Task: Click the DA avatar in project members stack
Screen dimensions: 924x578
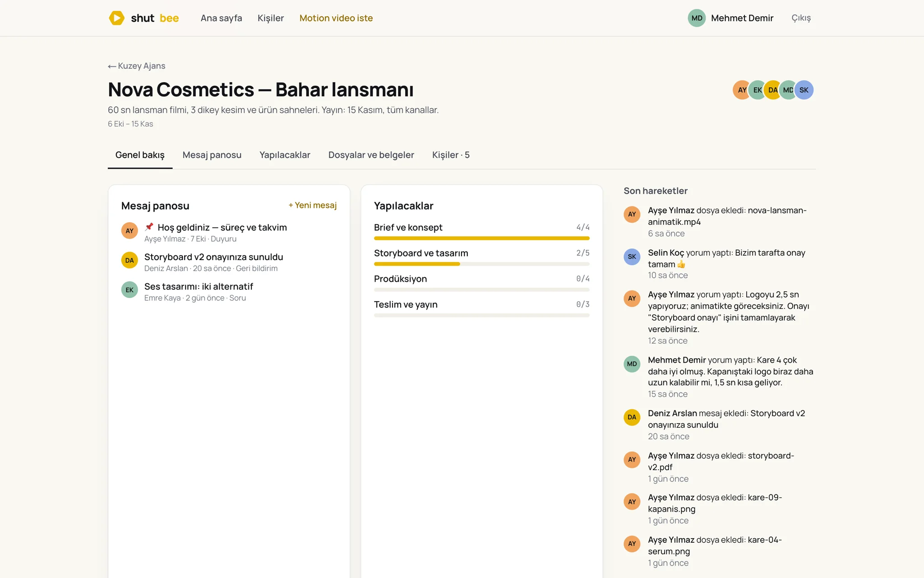Action: point(772,90)
